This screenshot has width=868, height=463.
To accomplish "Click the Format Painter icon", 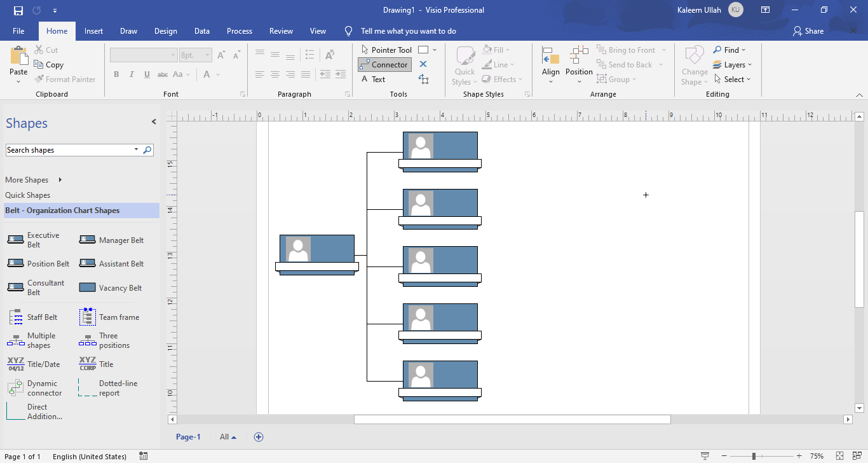I will 65,79.
